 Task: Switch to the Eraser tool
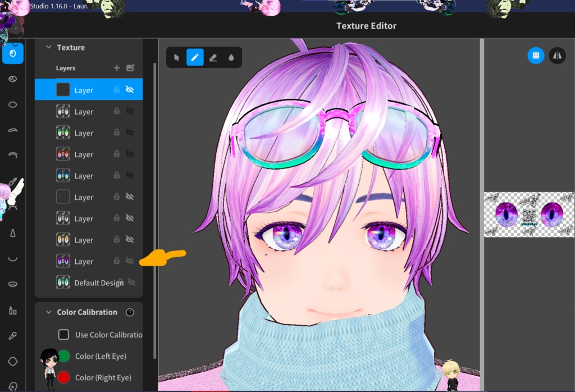[214, 57]
